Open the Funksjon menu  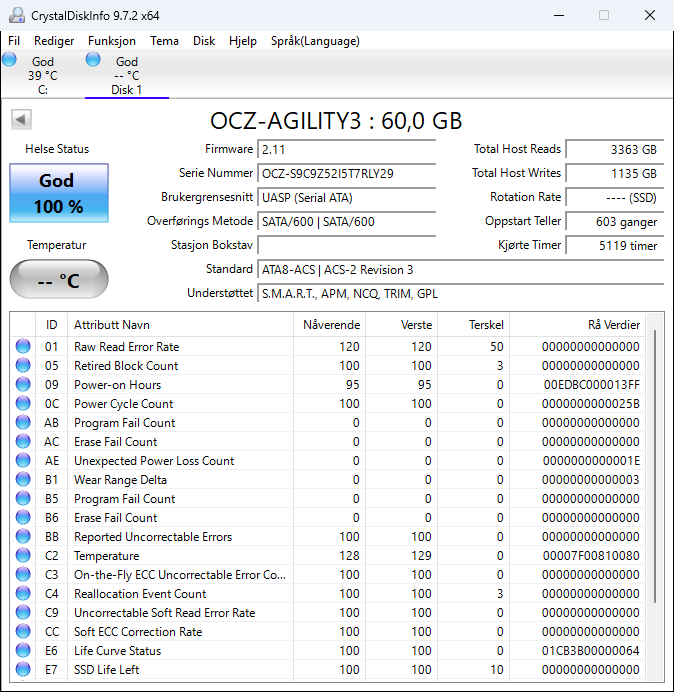112,41
